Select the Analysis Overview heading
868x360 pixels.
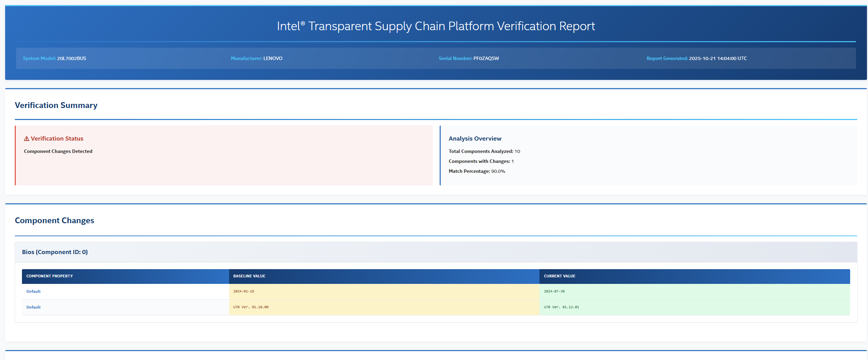(x=475, y=139)
